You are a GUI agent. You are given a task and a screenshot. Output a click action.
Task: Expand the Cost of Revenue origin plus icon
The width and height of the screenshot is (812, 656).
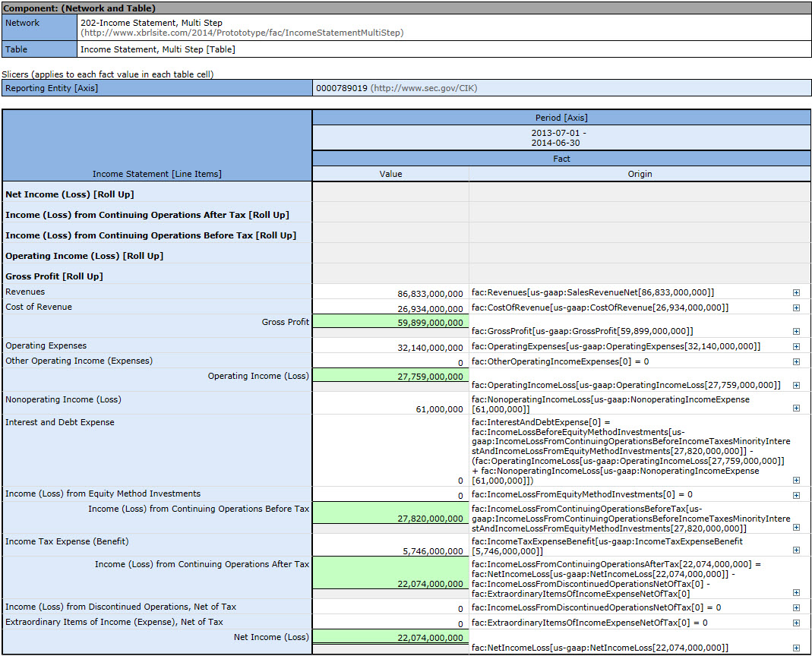[x=796, y=307]
